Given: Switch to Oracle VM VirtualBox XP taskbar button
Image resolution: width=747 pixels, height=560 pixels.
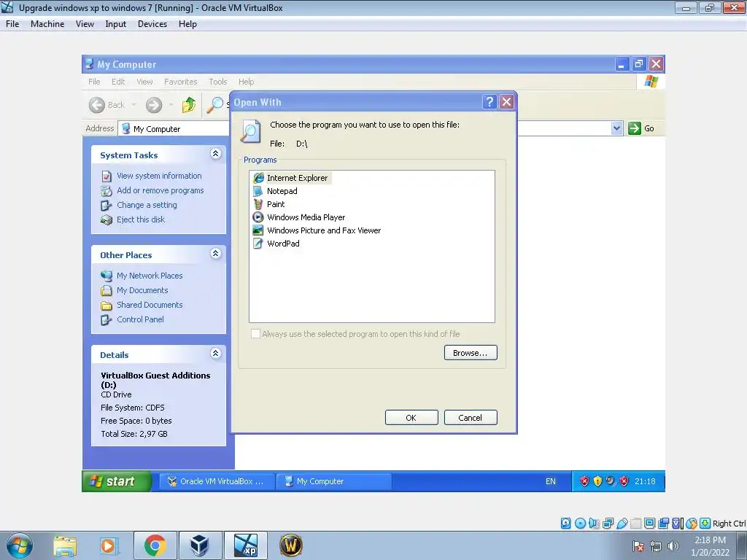Looking at the screenshot, I should click(216, 481).
